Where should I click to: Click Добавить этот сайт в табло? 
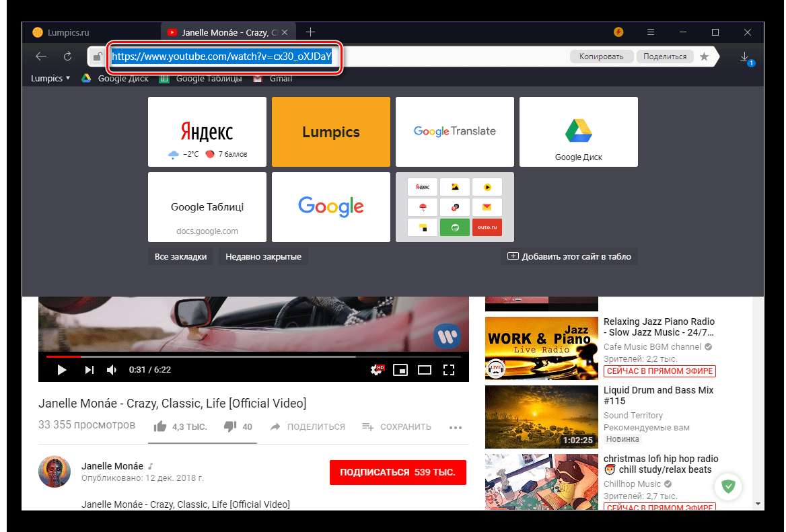click(569, 256)
